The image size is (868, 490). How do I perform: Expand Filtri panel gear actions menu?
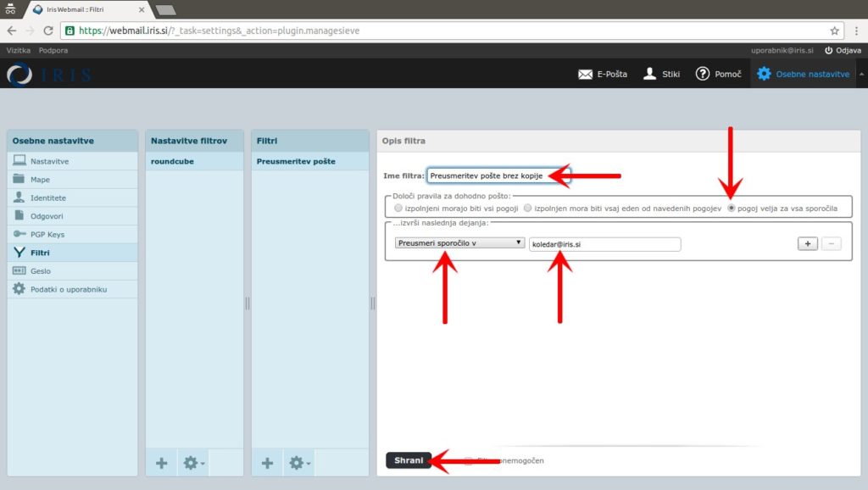[299, 463]
